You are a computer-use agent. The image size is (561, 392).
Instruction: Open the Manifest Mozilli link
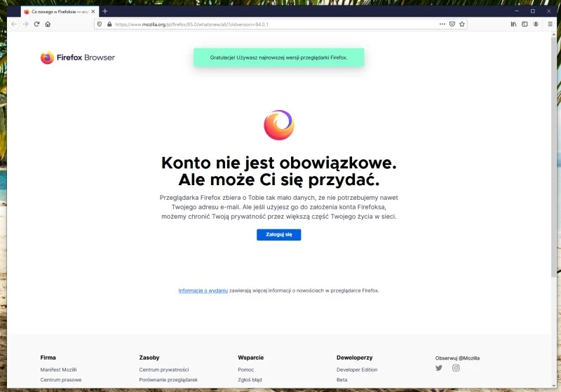point(58,370)
